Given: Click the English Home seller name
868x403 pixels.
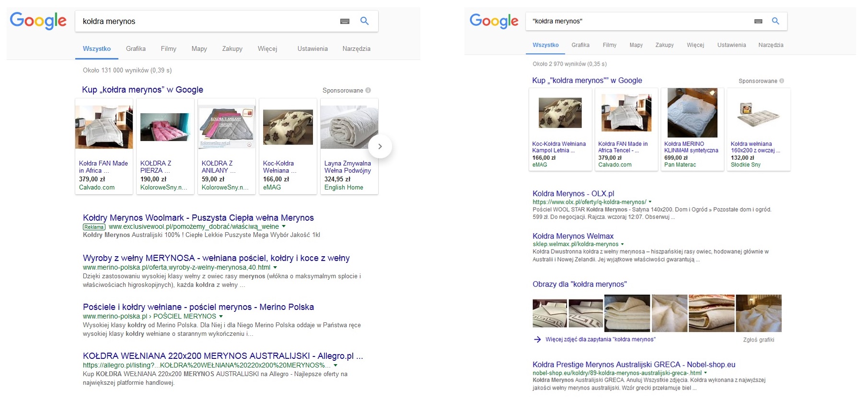Looking at the screenshot, I should [x=344, y=188].
